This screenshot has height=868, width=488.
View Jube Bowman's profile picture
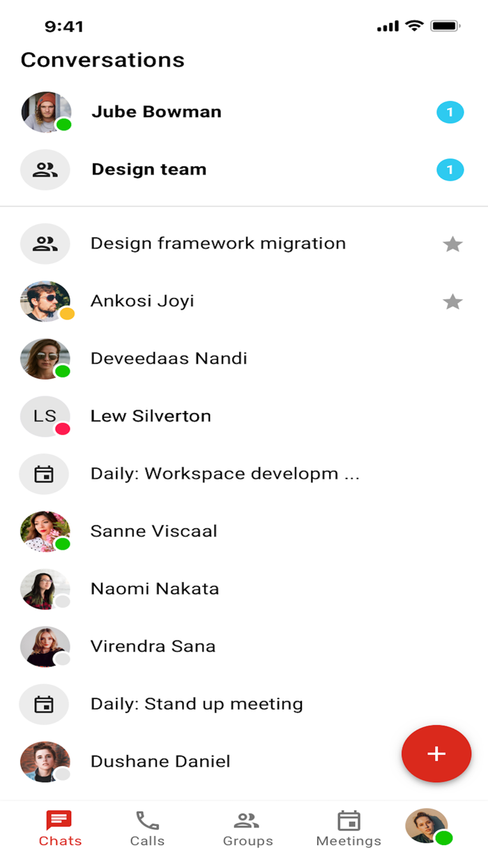(x=45, y=112)
